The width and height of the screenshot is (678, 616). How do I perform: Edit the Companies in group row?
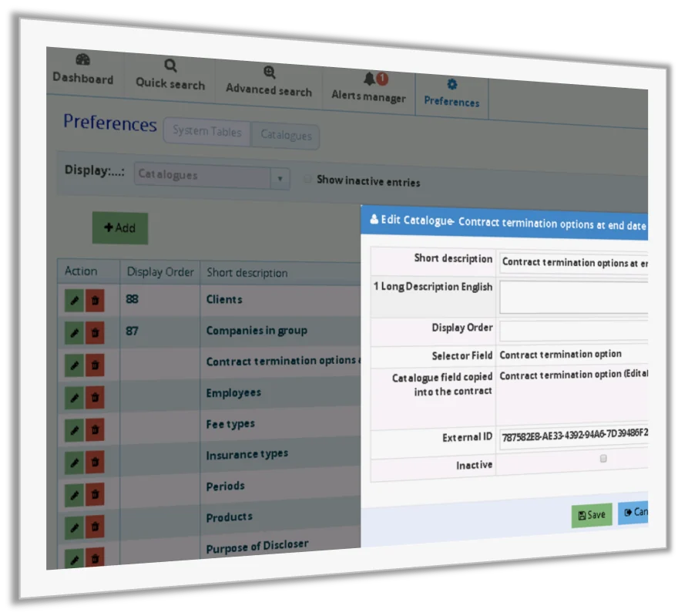75,332
